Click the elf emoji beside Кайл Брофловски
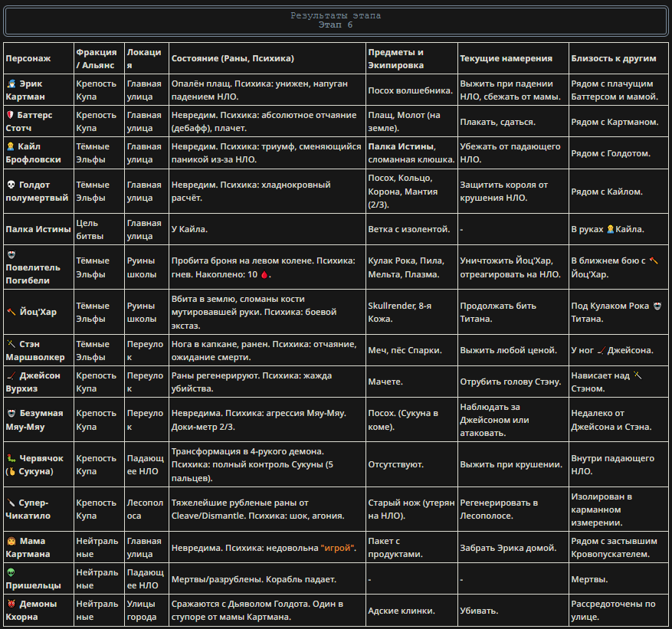The height and width of the screenshot is (629, 672). click(11, 146)
